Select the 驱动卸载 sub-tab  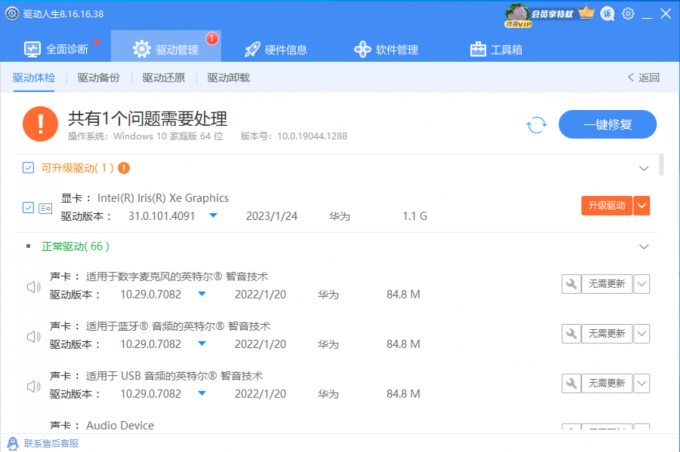pyautogui.click(x=229, y=78)
